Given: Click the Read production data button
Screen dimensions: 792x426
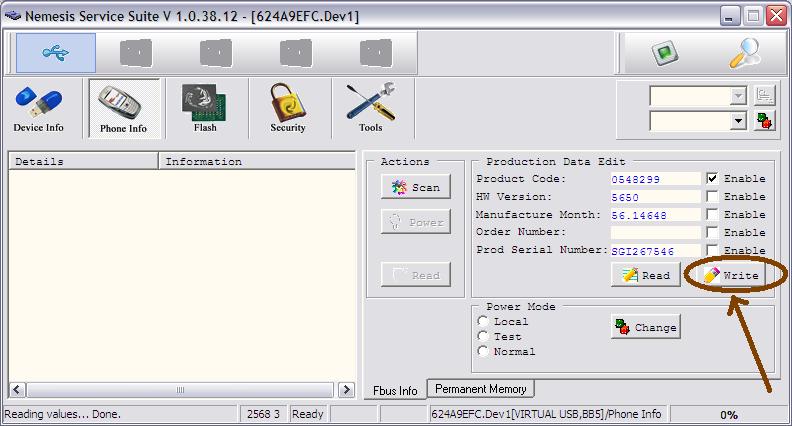Looking at the screenshot, I should 646,275.
